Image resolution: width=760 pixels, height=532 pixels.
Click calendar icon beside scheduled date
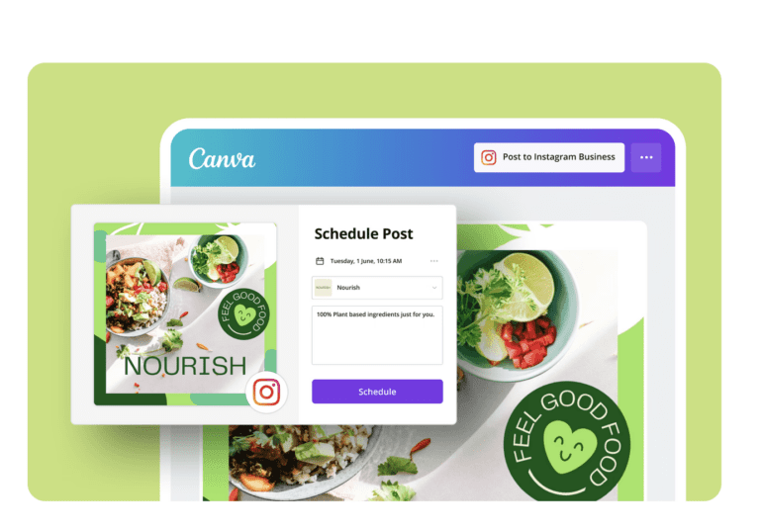(320, 261)
